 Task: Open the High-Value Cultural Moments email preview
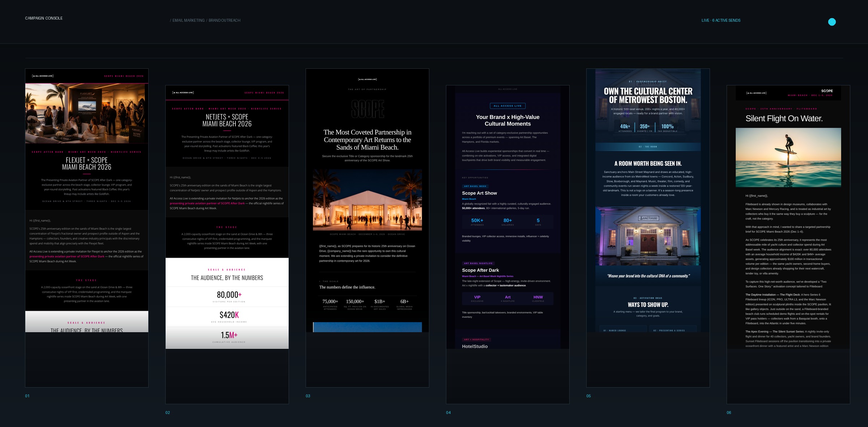(x=508, y=245)
